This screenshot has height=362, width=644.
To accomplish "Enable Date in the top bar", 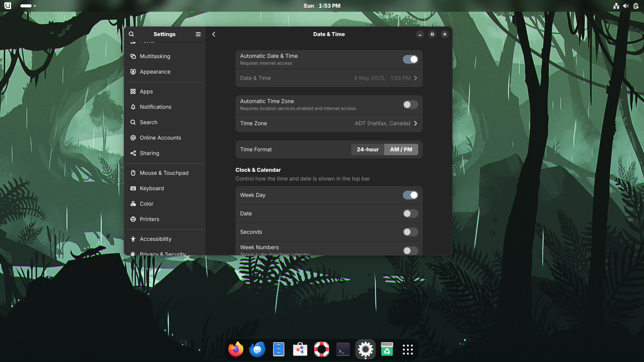I will 411,214.
